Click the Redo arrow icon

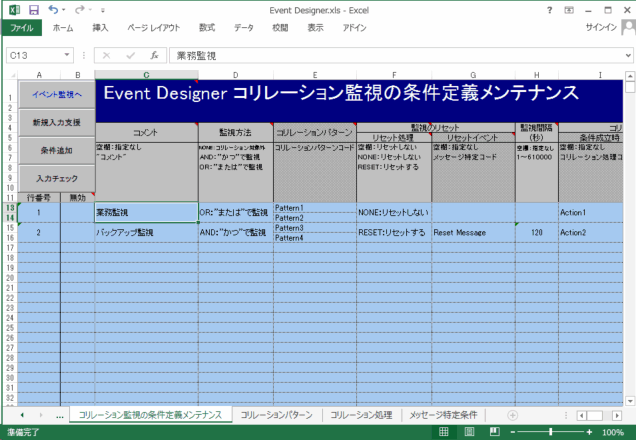tap(80, 10)
